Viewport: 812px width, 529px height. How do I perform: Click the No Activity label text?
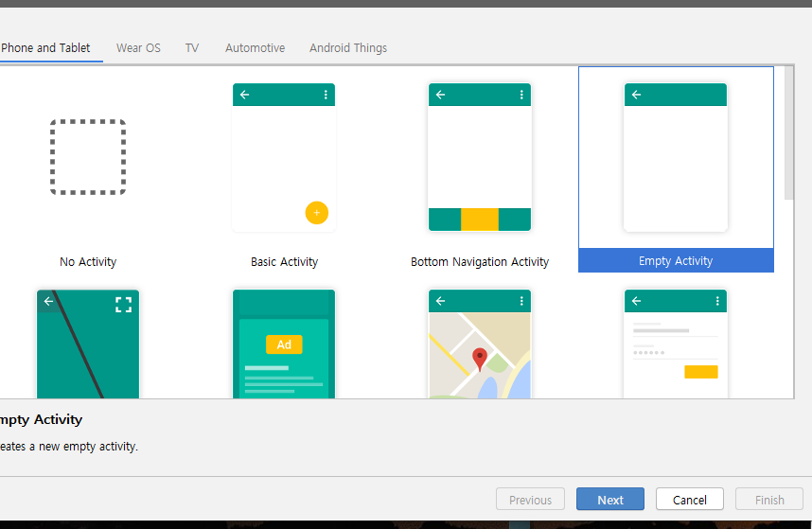coord(88,262)
